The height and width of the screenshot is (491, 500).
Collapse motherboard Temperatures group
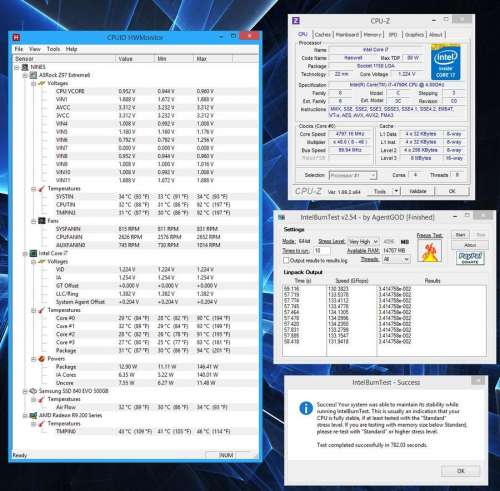point(33,189)
